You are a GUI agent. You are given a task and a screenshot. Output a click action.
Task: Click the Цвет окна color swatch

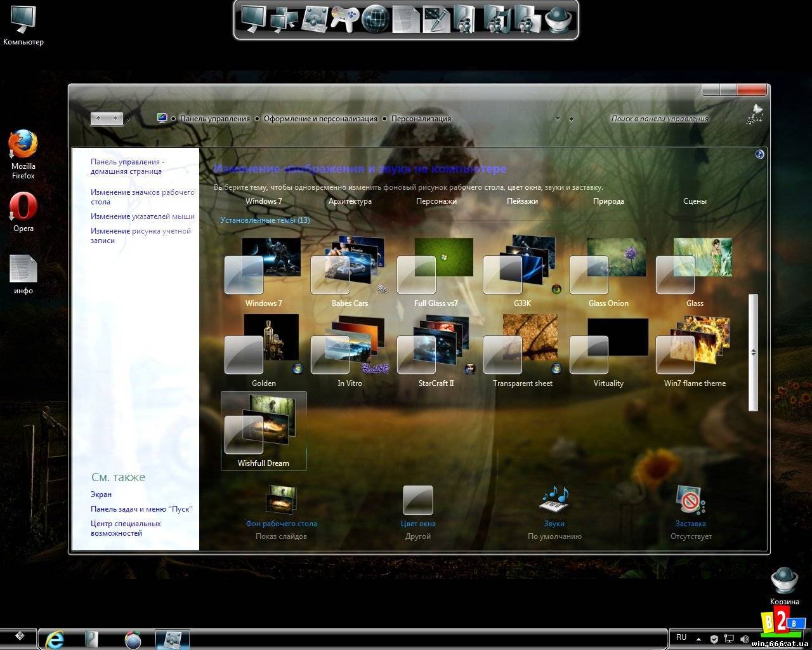(418, 500)
